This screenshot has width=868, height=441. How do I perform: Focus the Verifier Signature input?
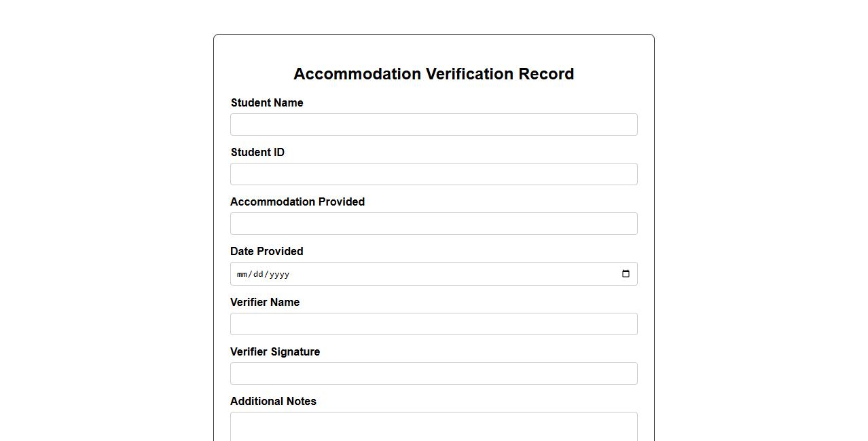pos(433,374)
